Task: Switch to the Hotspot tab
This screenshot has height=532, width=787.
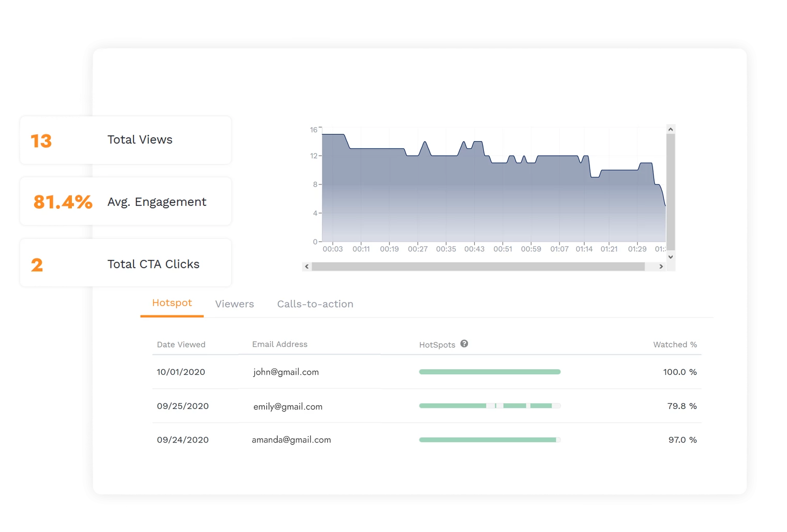Action: (x=172, y=303)
